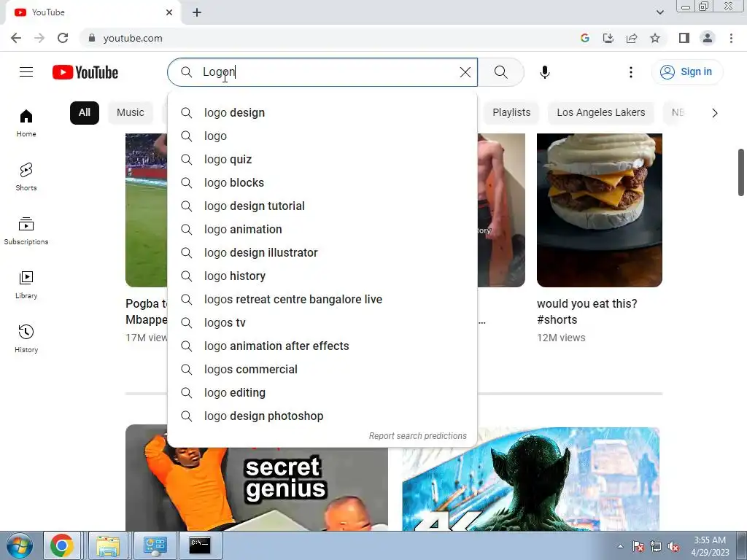Choose 'logo animation after effects' suggestion

coord(322,346)
